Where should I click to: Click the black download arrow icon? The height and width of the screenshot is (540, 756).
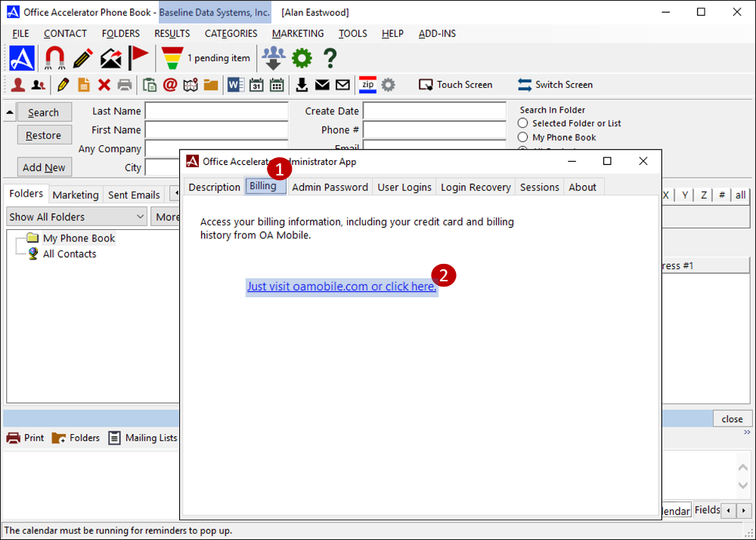(x=302, y=85)
